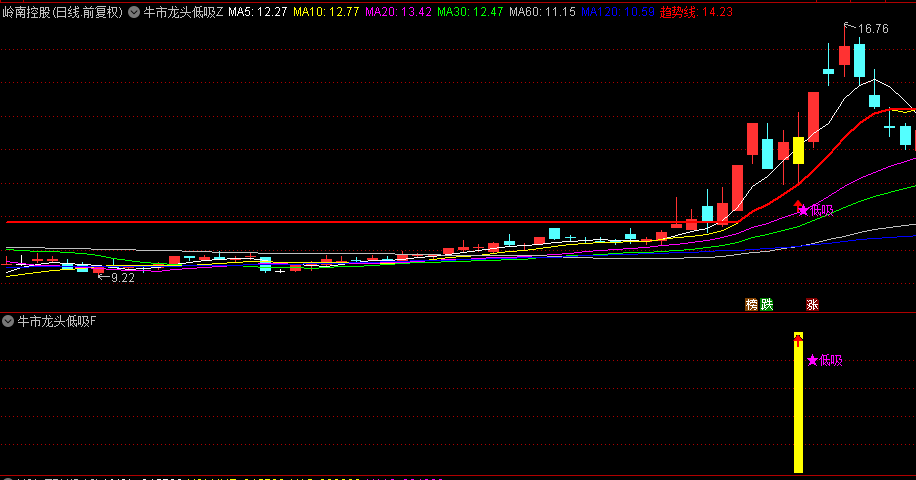916x480 pixels.
Task: Click the MA30: 12.47 legend value
Action: click(x=470, y=12)
